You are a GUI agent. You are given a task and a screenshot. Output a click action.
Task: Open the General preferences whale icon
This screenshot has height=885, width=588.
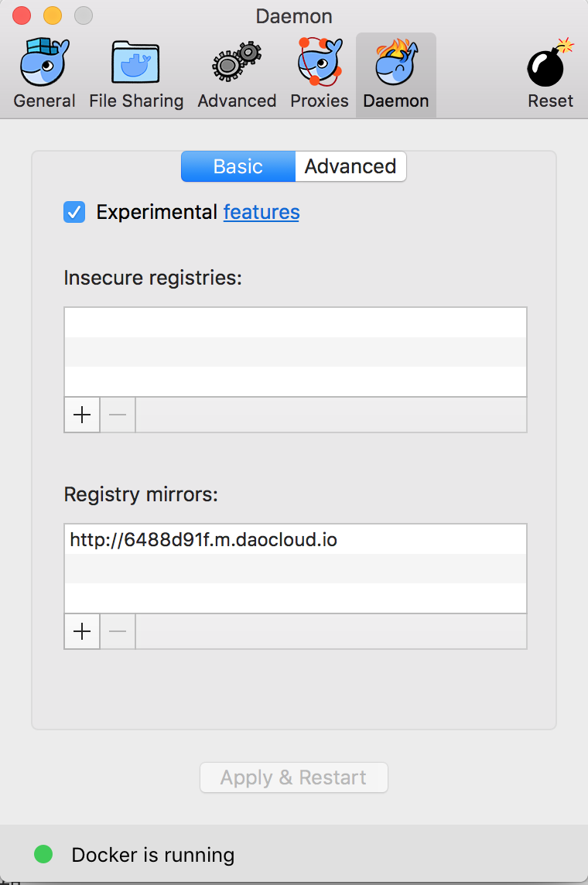pos(44,63)
